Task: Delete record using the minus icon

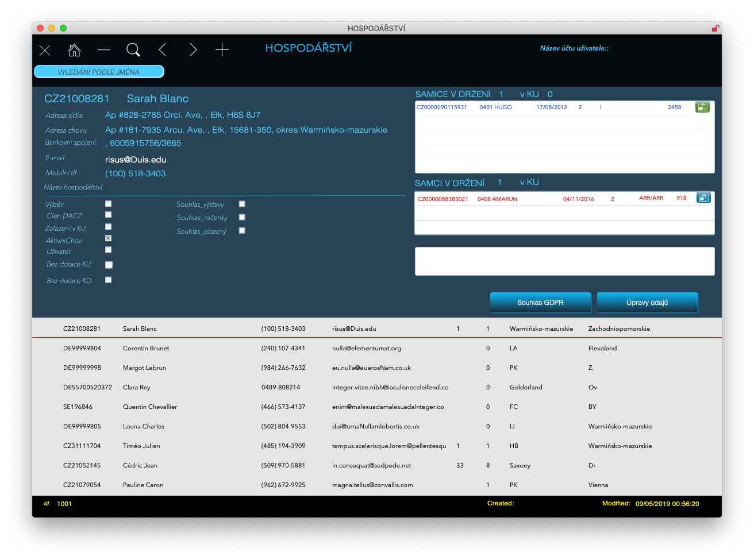Action: 104,50
